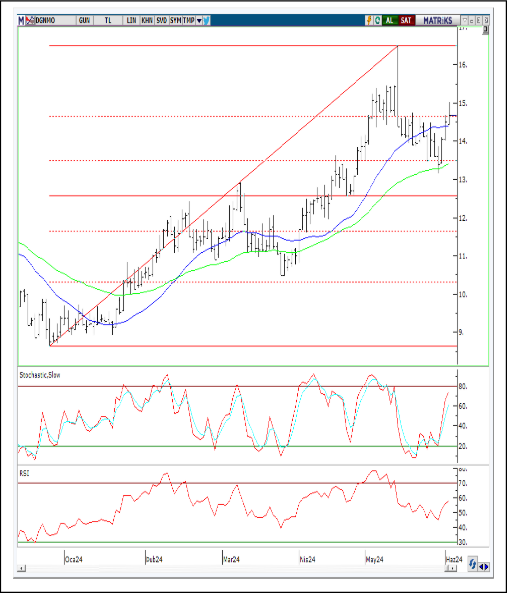Click the blue left-pointing triangle at bottom right
This screenshot has width=507, height=593.
coord(481,567)
